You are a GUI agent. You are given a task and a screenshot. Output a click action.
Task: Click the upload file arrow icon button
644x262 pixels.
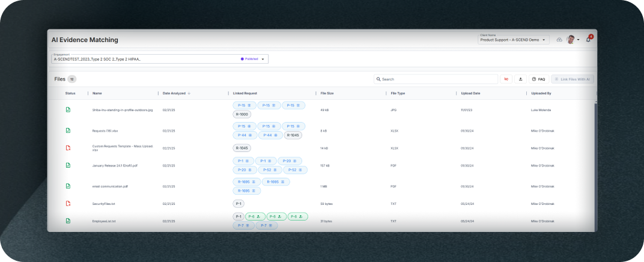click(520, 79)
